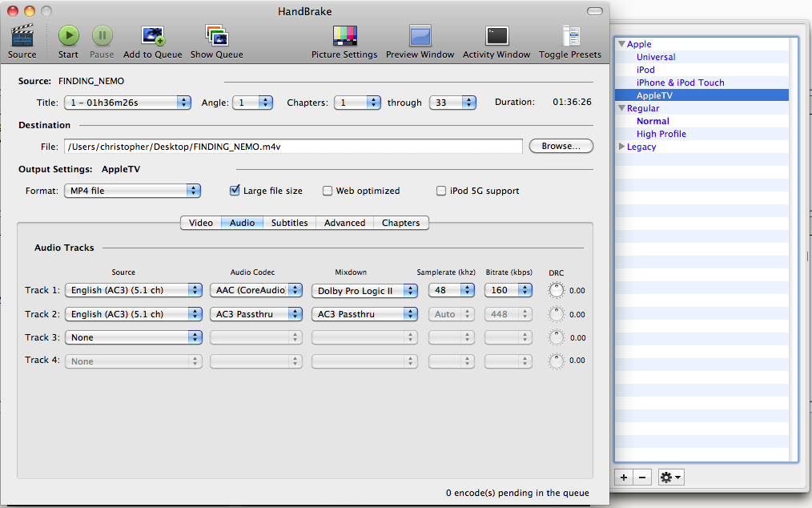The height and width of the screenshot is (508, 812).
Task: Click the queue status text at bottom
Action: pos(517,493)
